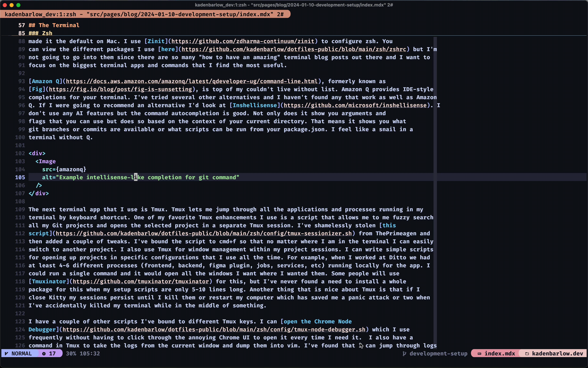Click the NORMAL mode icon in statusline

tap(7, 353)
